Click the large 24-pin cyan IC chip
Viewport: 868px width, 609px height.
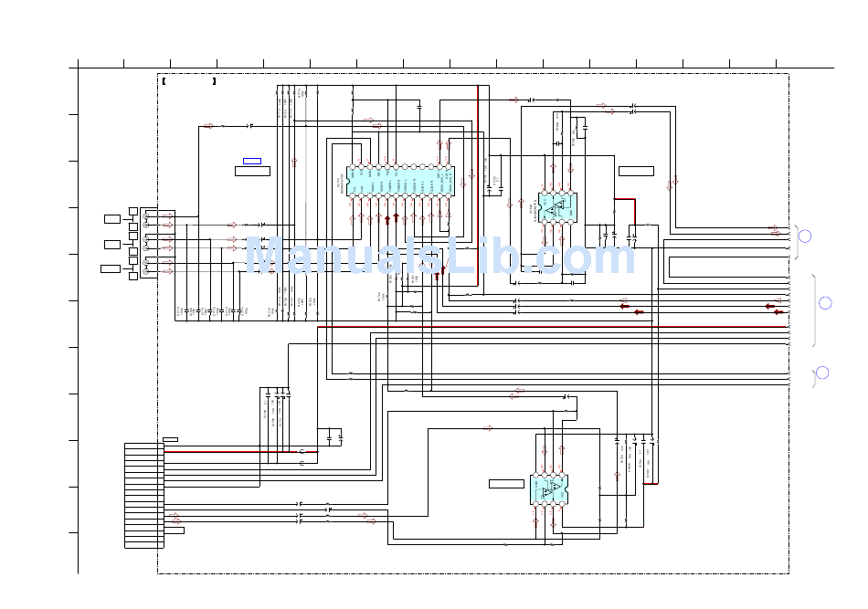pyautogui.click(x=400, y=181)
